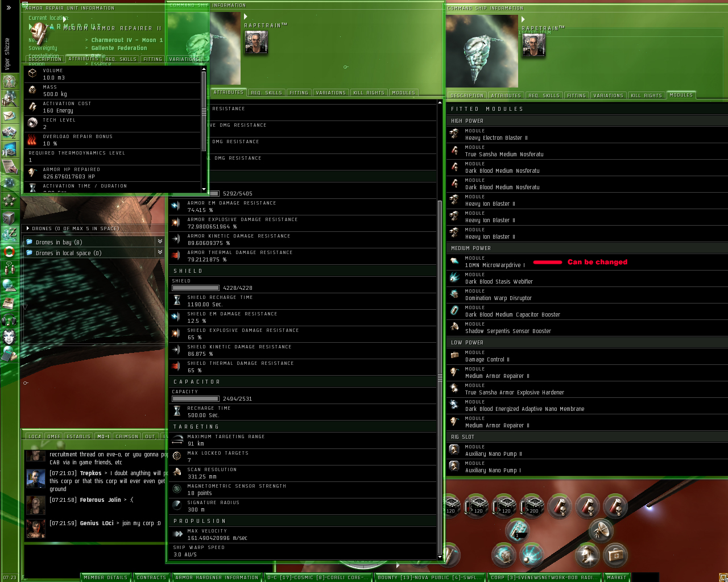Click Genius LOci portrait in chat

[35, 528]
